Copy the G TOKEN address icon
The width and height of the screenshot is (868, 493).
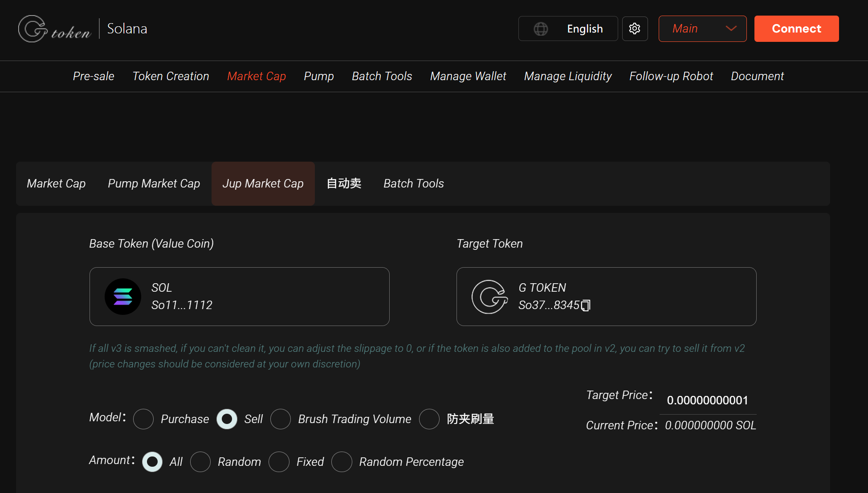pyautogui.click(x=586, y=306)
